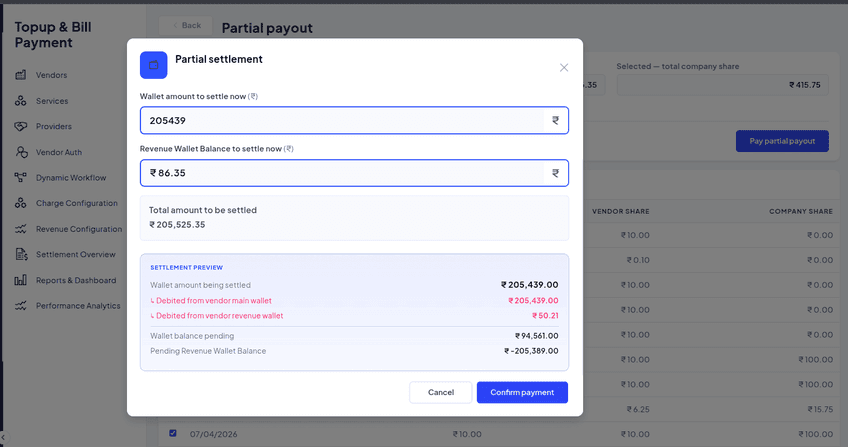Click the total amount ₹205,525.35
Viewport: 848px width, 447px height.
(177, 225)
